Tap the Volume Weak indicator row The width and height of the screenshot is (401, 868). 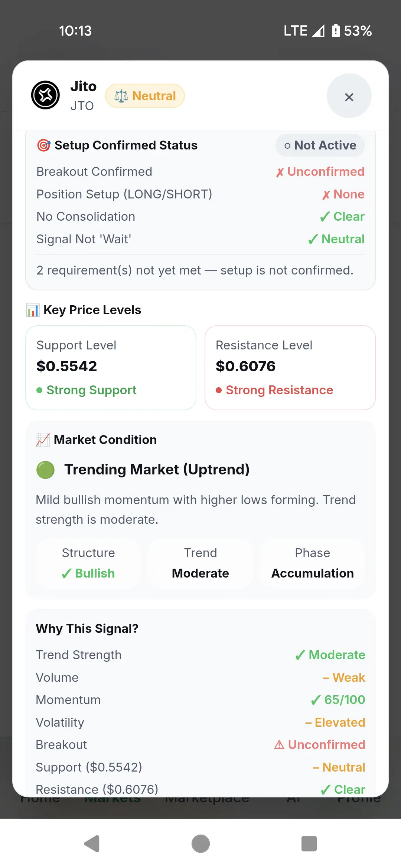200,678
